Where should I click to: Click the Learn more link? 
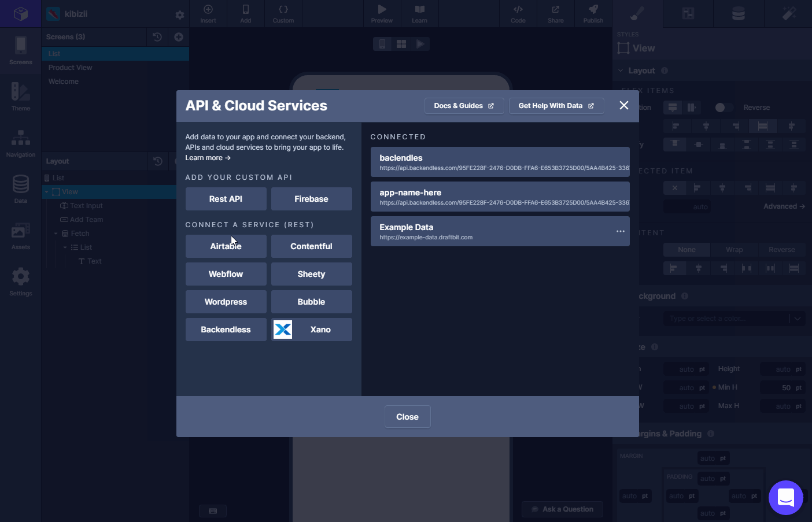click(208, 158)
